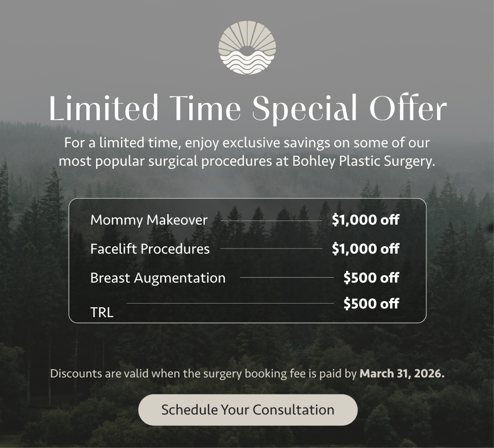Click the divider line in the Facelift Procedures row
494x448 pixels.
271,248
